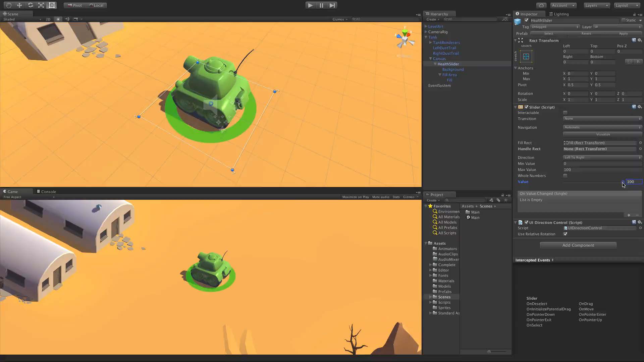Open the Transition dropdown set to None
This screenshot has height=362, width=644.
click(x=602, y=119)
